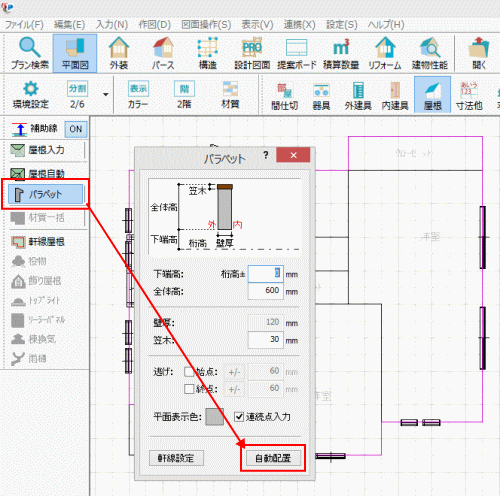This screenshot has width=500, height=496.
Task: Toggle the 補助線 ON switch
Action: point(76,129)
